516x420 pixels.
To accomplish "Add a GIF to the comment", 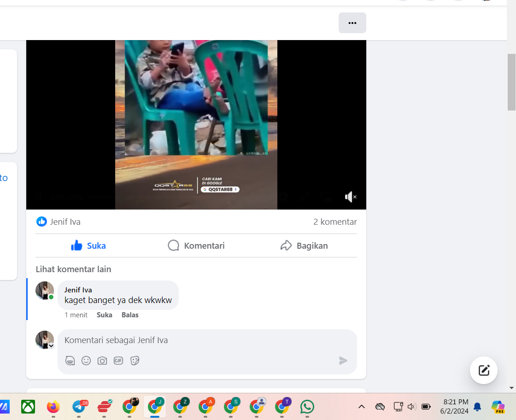I will [118, 361].
